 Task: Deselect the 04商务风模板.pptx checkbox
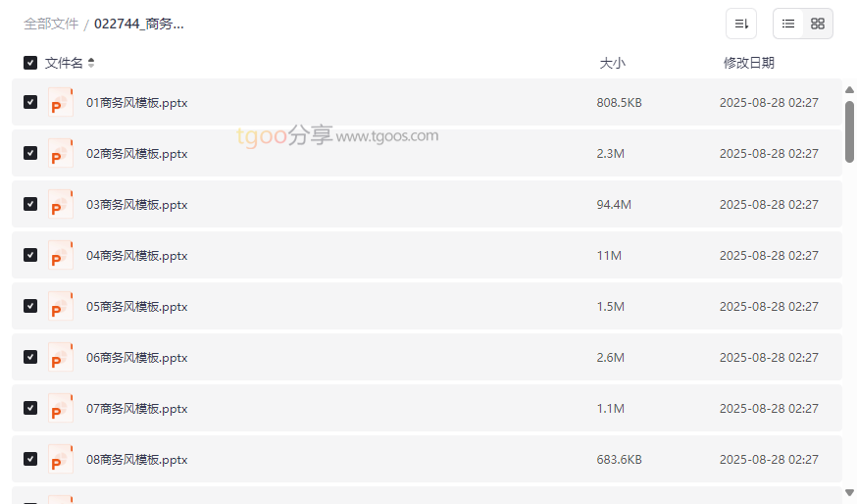point(30,255)
